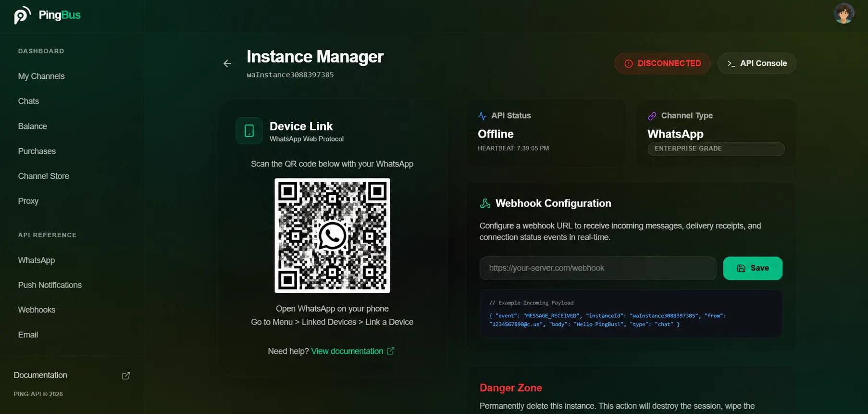Go back using the left arrow icon
Image resolution: width=868 pixels, height=414 pixels.
(x=227, y=63)
